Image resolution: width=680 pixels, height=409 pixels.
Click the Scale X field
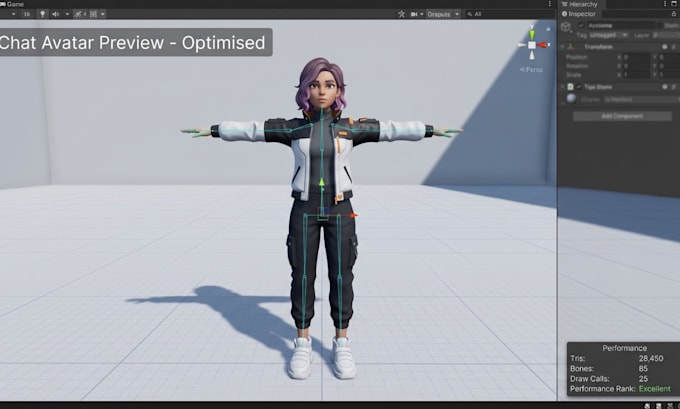pyautogui.click(x=636, y=75)
